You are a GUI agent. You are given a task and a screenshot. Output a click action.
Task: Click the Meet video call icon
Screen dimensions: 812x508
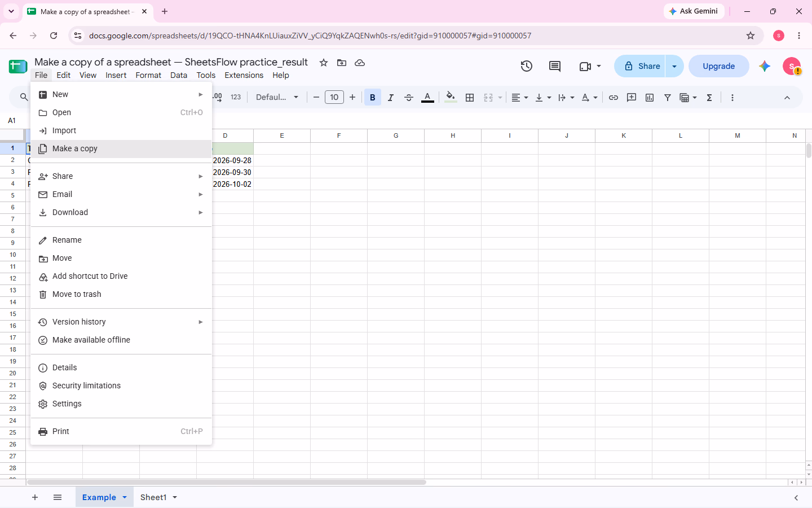coord(585,67)
